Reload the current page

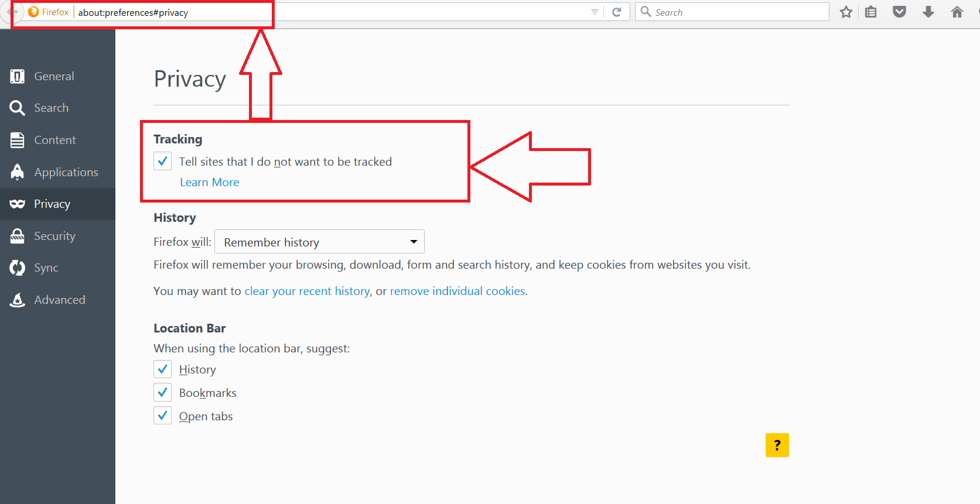point(617,12)
